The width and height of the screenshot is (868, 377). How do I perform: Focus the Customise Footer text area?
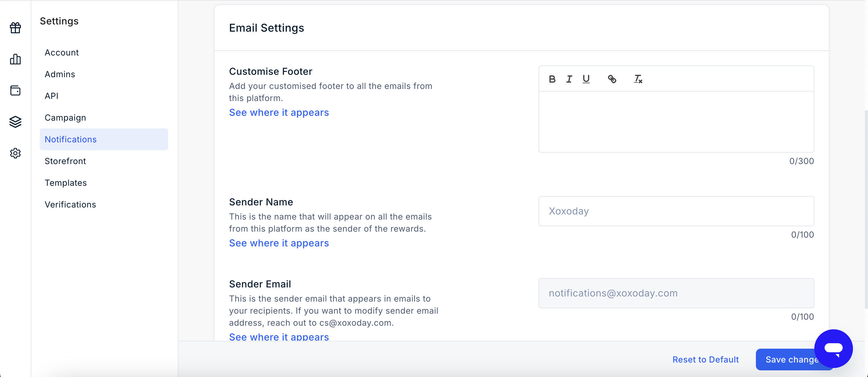676,122
